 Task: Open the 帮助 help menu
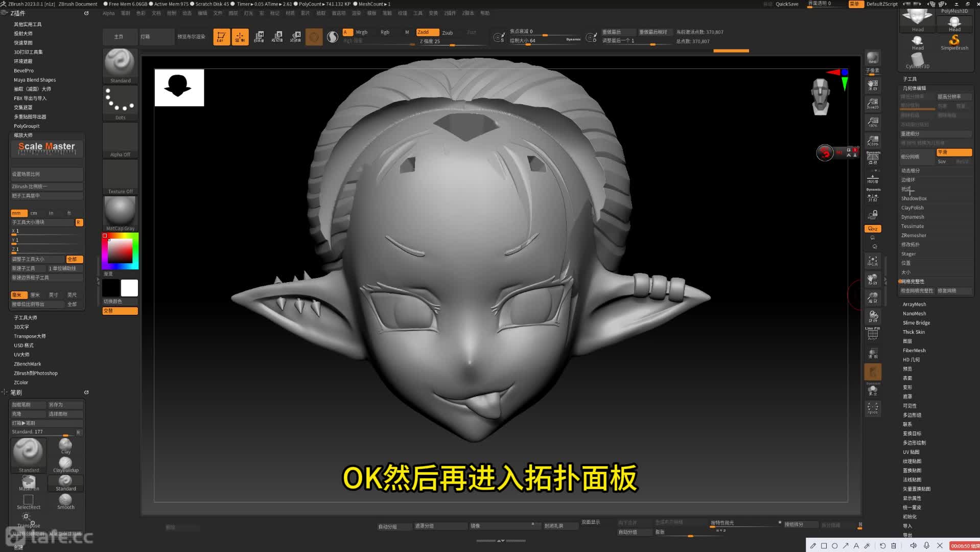(x=485, y=13)
